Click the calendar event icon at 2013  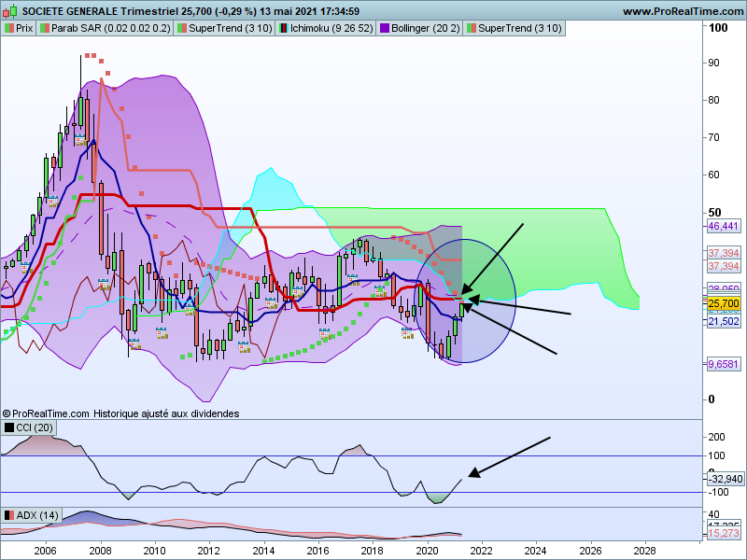(x=244, y=346)
